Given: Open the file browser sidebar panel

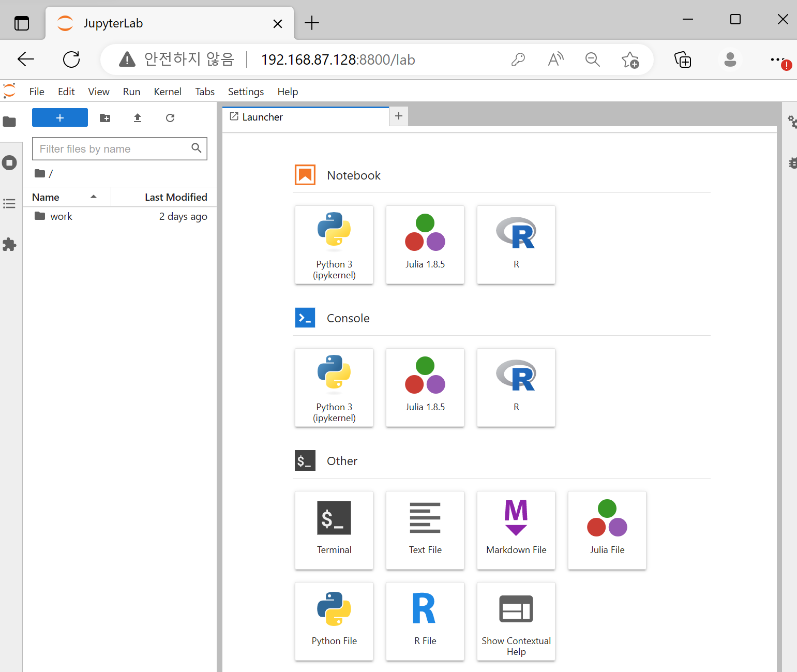Looking at the screenshot, I should tap(10, 122).
